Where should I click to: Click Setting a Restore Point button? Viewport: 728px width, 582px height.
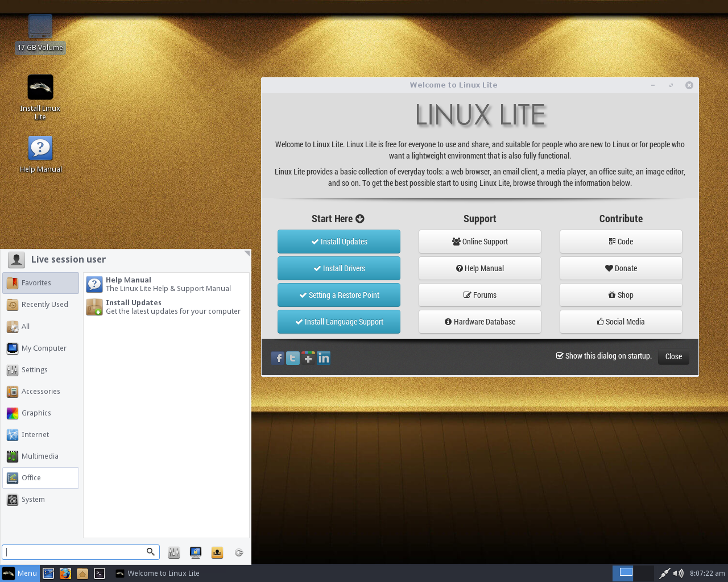pos(339,295)
